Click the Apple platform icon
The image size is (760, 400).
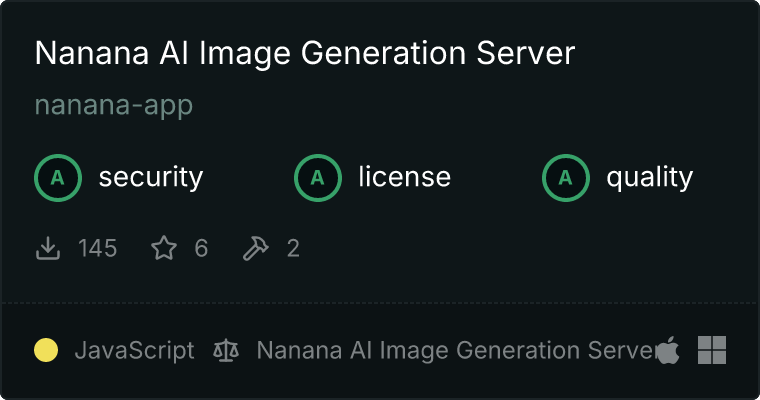667,350
